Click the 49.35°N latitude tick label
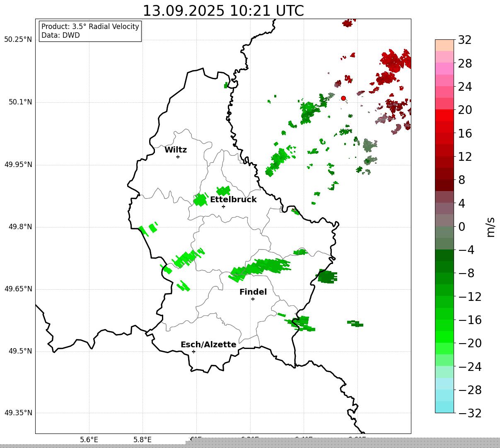Image resolution: width=500 pixels, height=448 pixels. pos(18,413)
